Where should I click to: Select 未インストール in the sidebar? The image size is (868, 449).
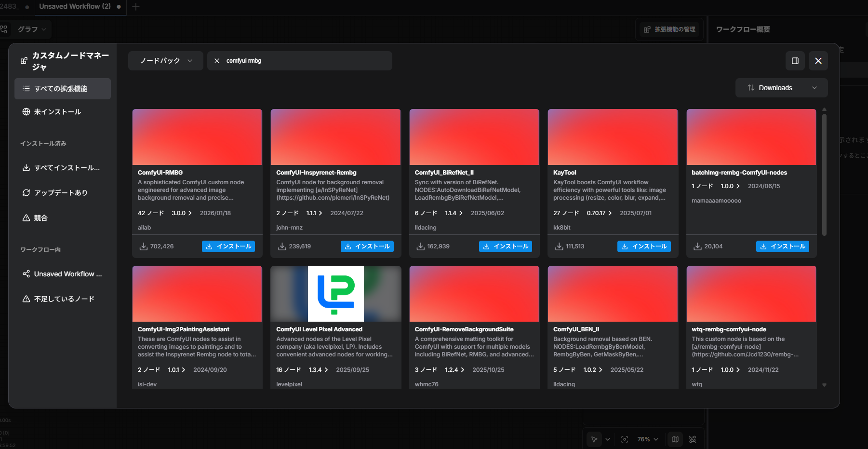pos(63,112)
